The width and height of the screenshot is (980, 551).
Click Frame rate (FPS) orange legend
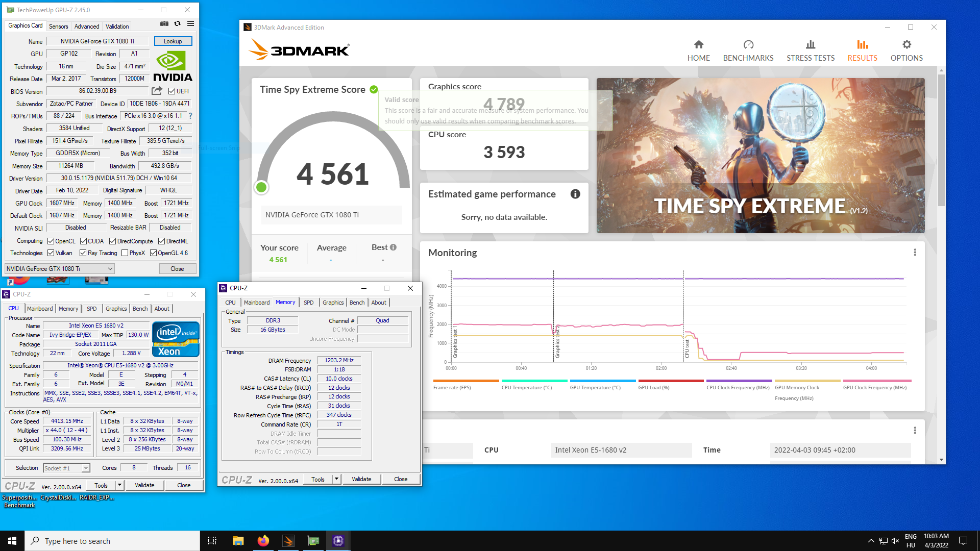click(465, 385)
